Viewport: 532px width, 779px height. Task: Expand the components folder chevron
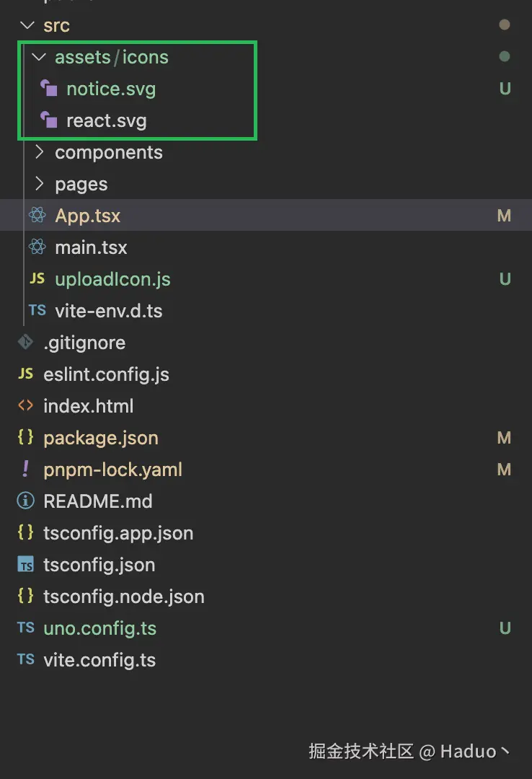coord(39,152)
